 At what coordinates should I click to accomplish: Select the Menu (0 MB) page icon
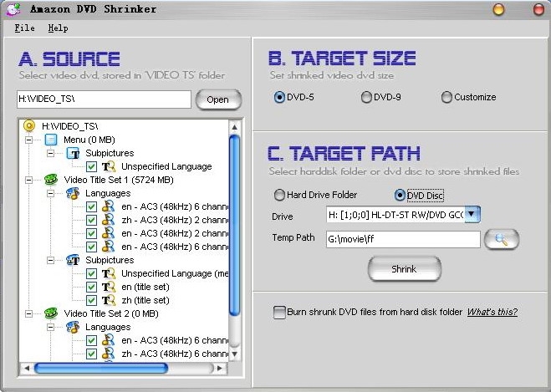[51, 140]
